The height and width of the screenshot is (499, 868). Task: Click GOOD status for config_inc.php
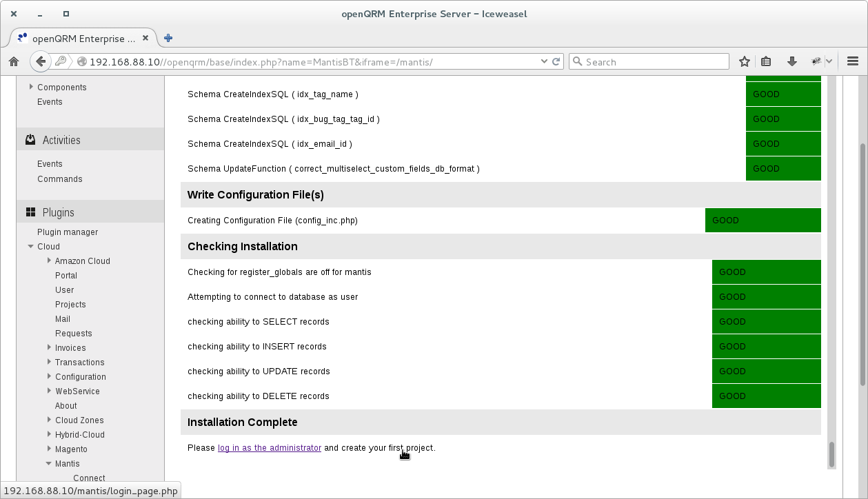(763, 221)
